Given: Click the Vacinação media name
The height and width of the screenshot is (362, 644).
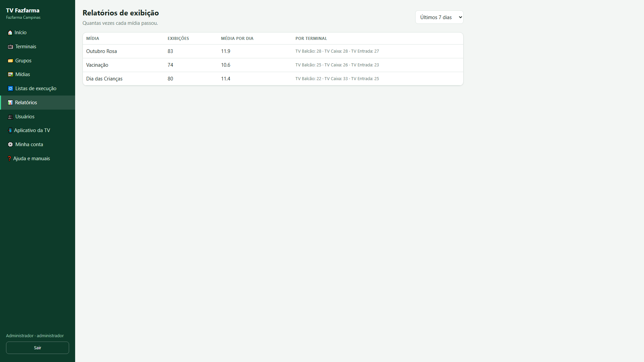Looking at the screenshot, I should point(97,65).
